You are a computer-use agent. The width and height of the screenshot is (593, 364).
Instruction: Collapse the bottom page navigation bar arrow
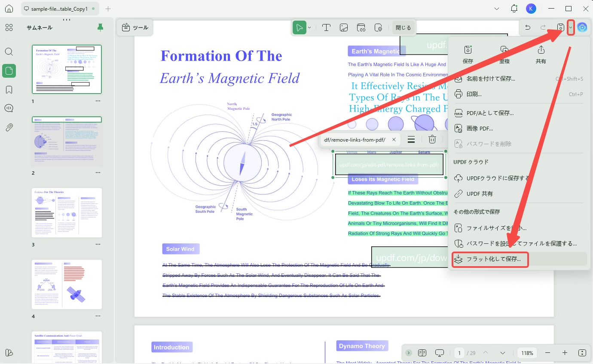(409, 353)
